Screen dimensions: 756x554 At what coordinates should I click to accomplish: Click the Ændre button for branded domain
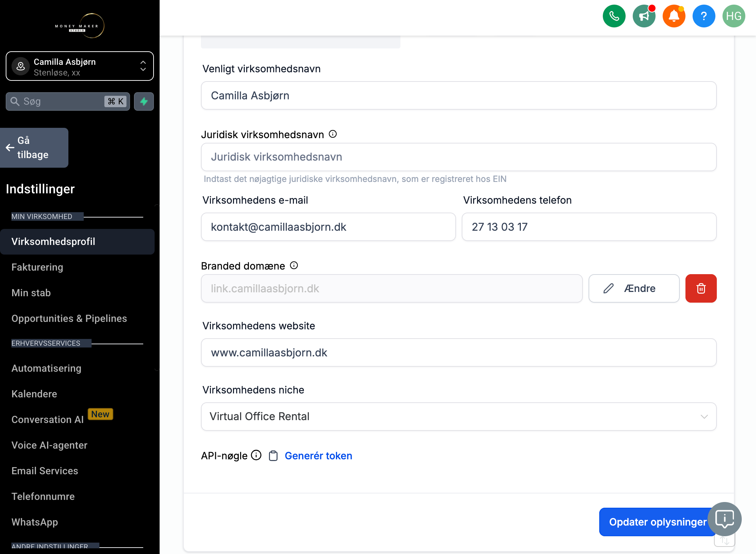tap(634, 288)
